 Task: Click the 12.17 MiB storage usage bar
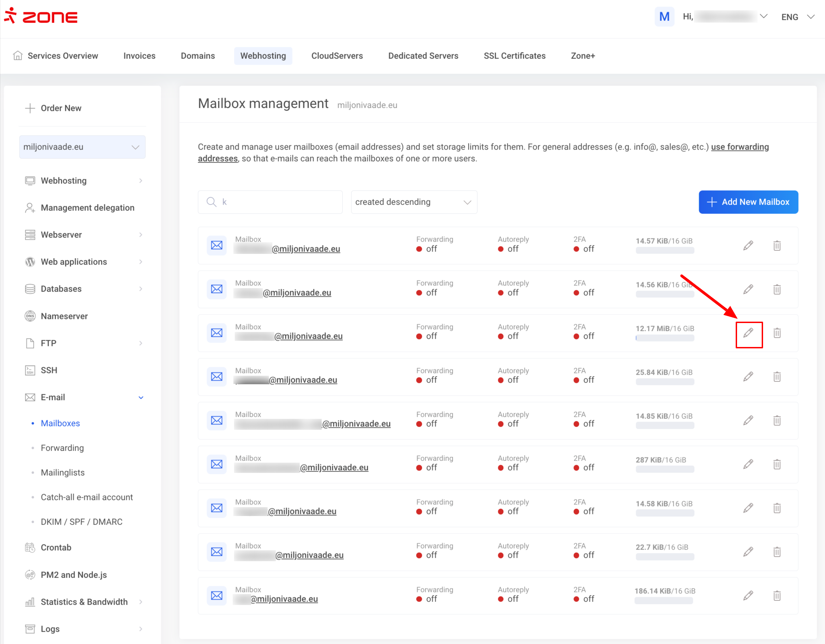point(665,338)
